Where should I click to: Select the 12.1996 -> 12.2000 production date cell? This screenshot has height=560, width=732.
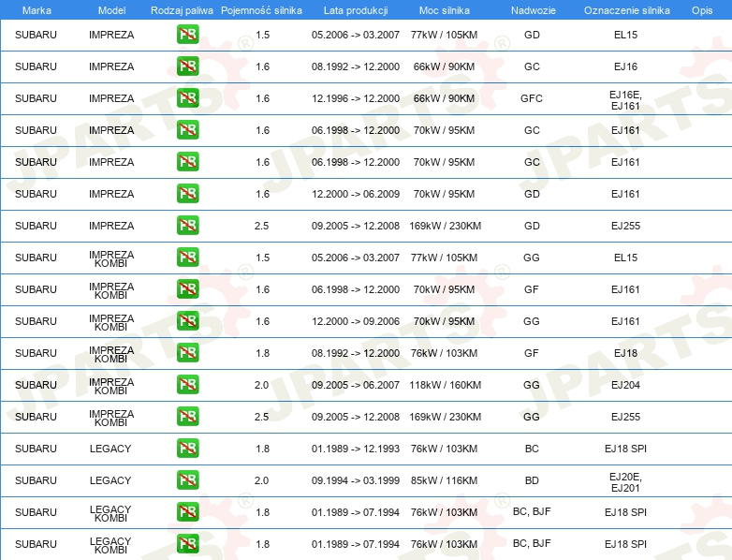tap(356, 98)
